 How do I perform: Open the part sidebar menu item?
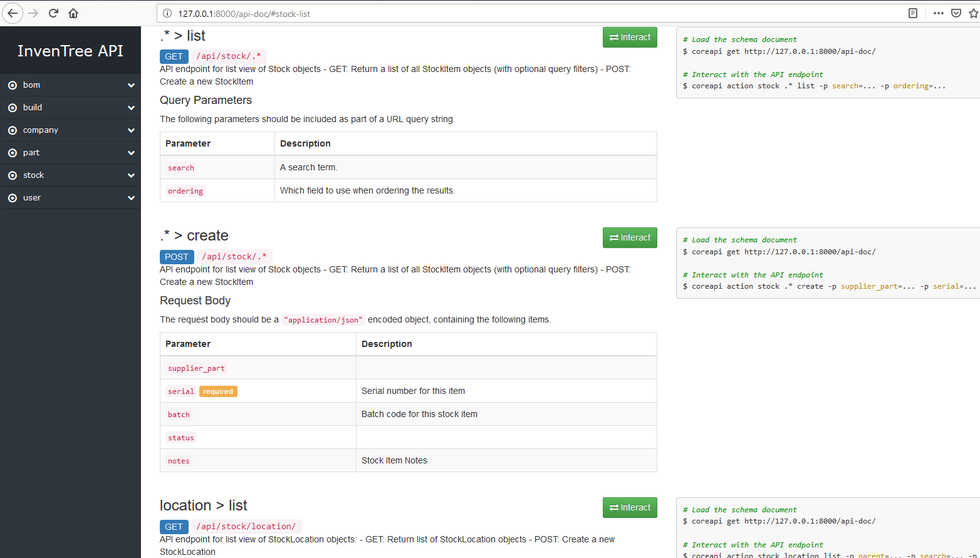click(x=31, y=153)
